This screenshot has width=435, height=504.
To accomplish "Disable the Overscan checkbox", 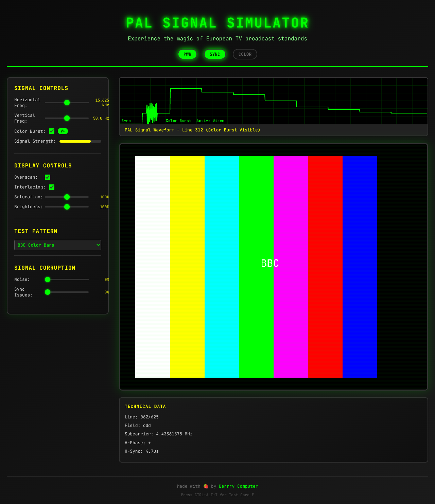I will (47, 177).
